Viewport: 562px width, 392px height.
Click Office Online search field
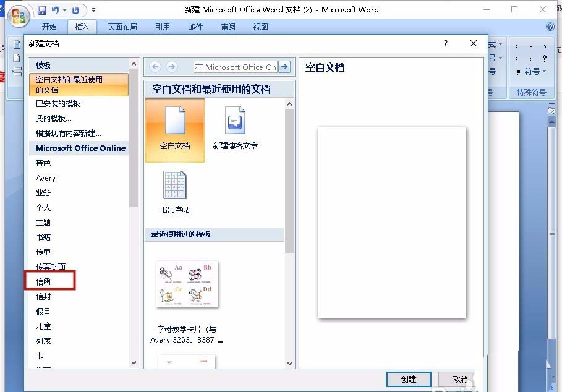[235, 67]
